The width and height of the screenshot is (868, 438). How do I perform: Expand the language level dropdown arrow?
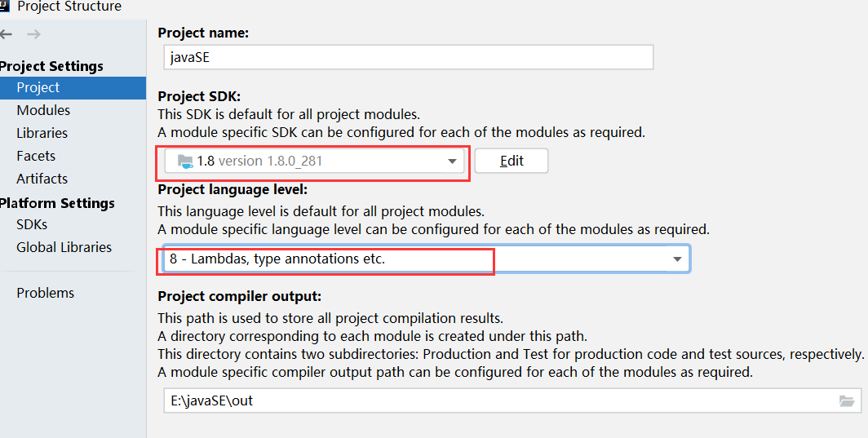676,259
